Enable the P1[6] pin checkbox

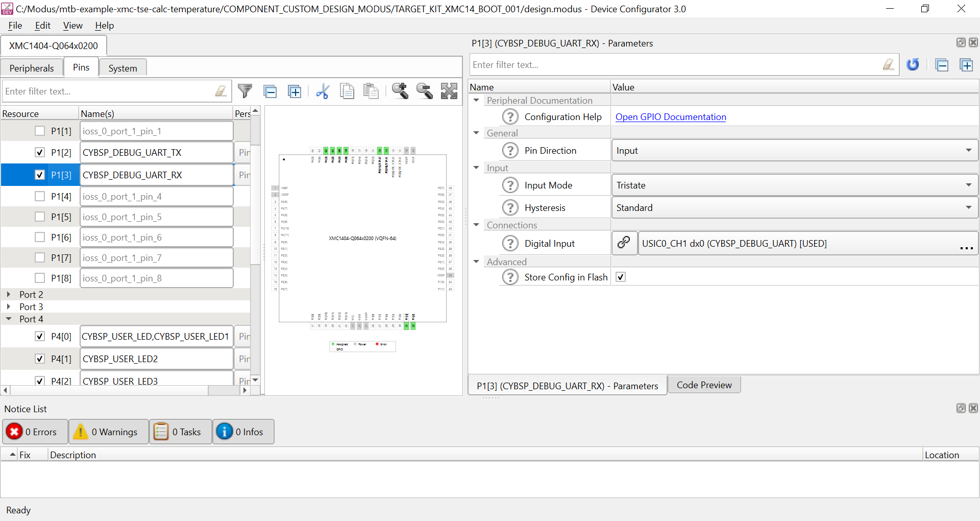click(x=40, y=237)
